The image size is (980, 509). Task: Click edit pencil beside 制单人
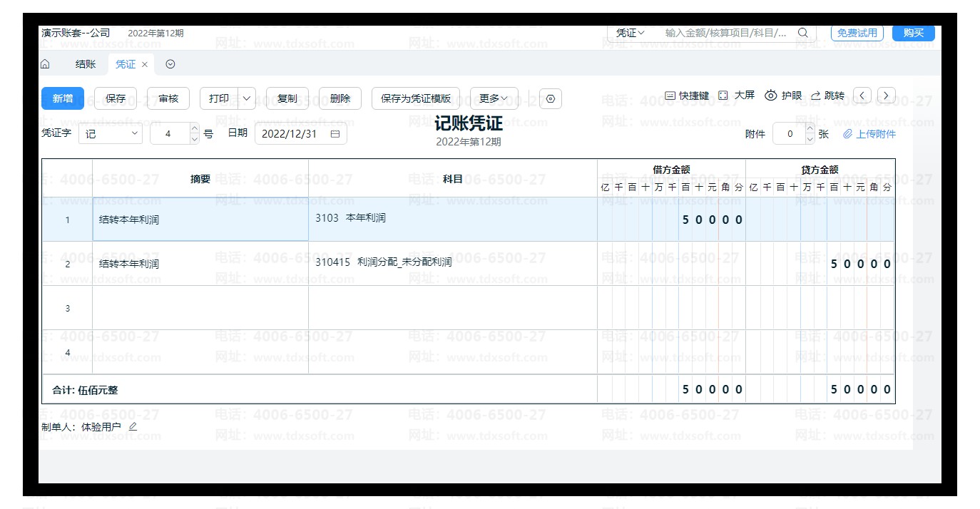(x=133, y=426)
